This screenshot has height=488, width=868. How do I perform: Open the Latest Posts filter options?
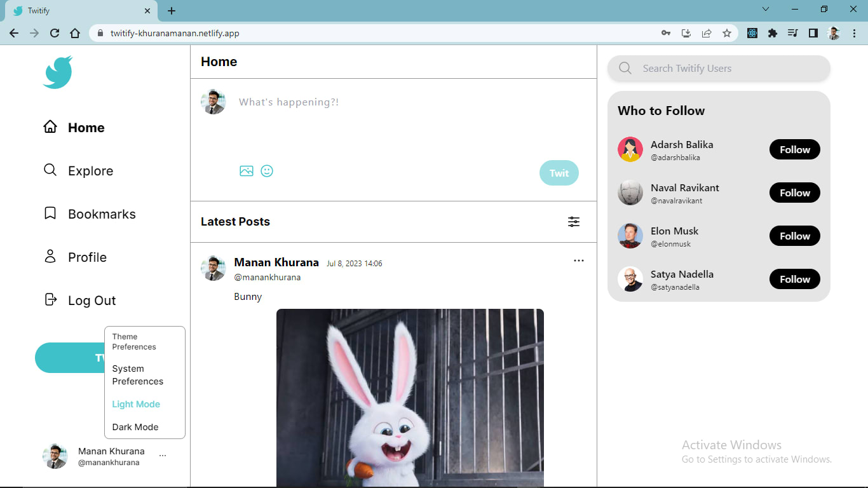coord(574,222)
